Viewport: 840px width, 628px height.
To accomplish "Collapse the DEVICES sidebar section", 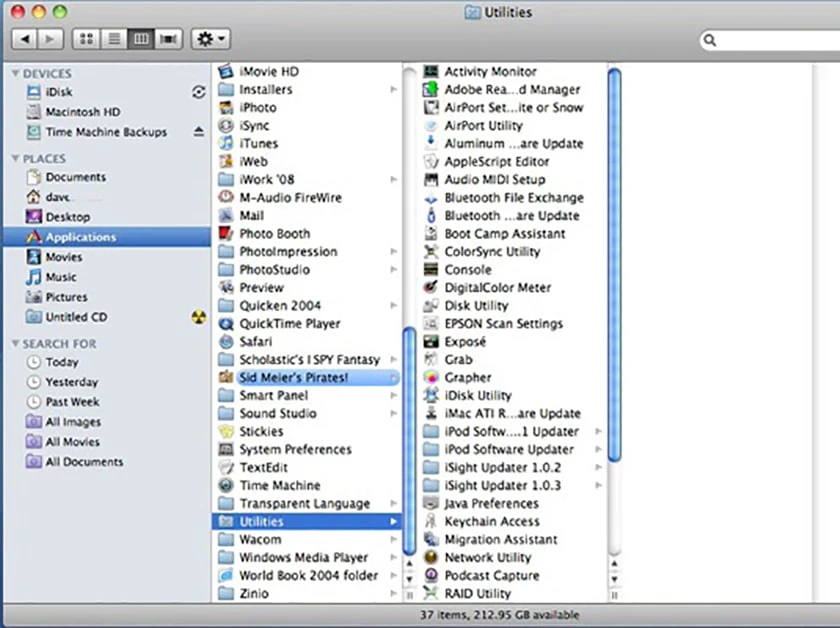I will point(16,73).
